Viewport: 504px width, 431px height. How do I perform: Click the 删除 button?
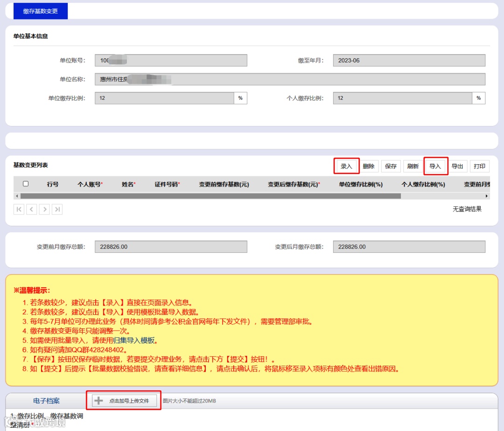(x=369, y=167)
